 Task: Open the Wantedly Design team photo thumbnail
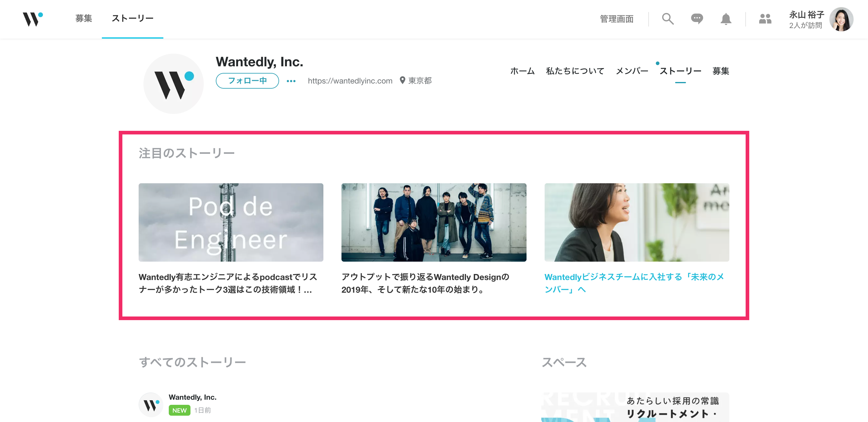pos(434,222)
